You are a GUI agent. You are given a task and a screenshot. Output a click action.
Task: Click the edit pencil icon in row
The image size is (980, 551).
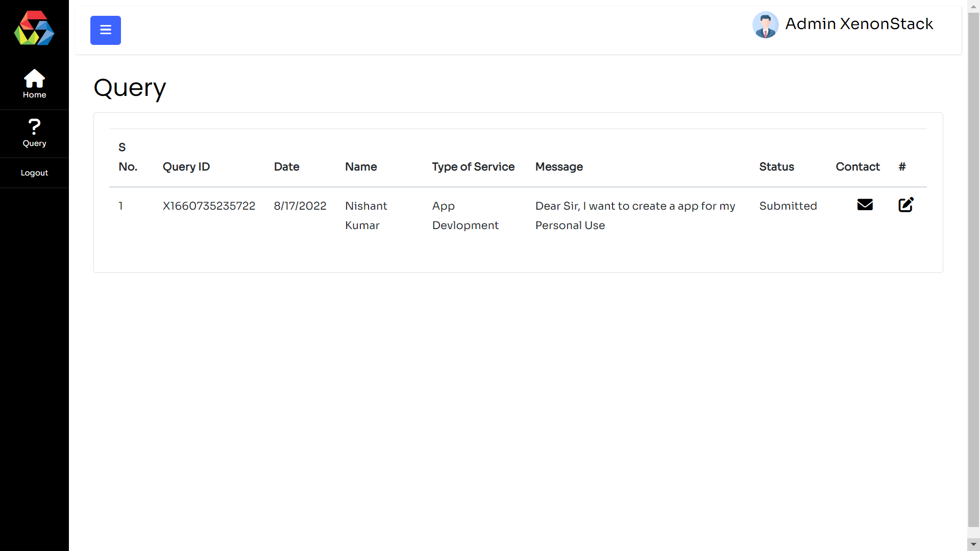pos(905,205)
